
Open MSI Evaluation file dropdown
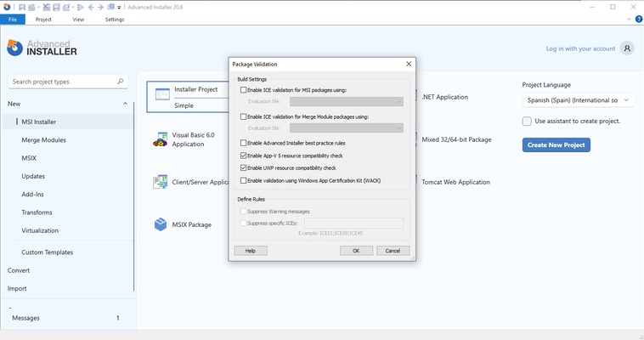point(347,101)
